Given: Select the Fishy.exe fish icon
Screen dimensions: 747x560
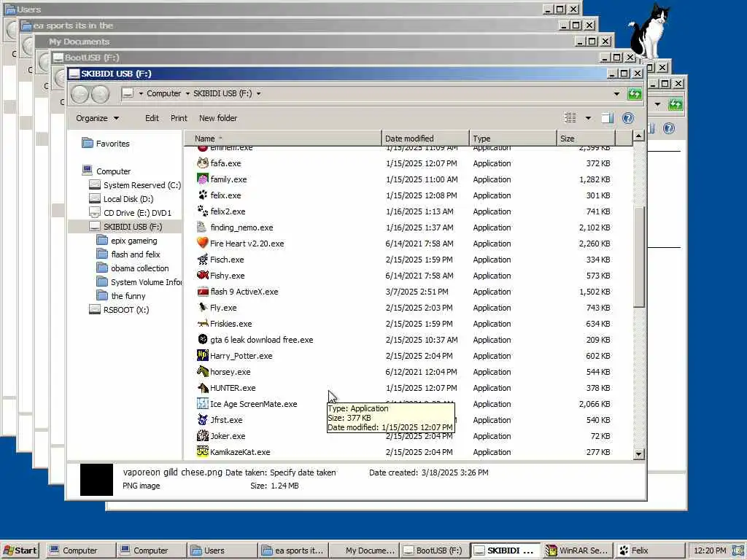Looking at the screenshot, I should point(203,275).
